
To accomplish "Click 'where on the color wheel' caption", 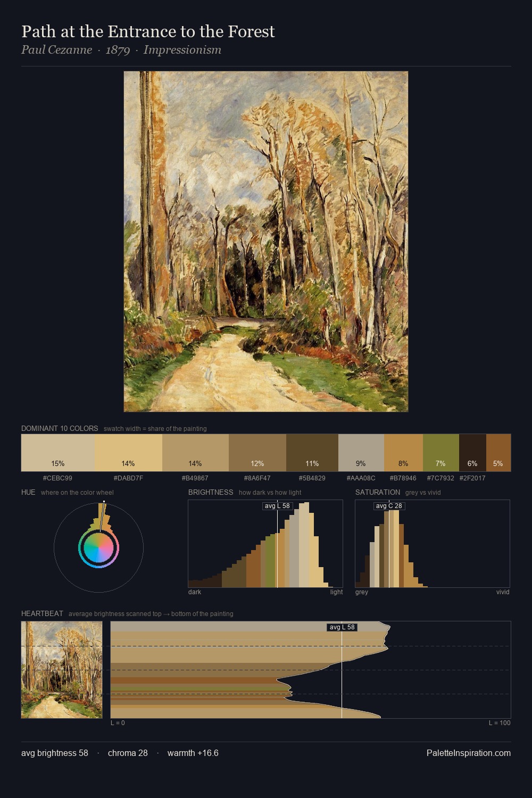I will click(77, 493).
